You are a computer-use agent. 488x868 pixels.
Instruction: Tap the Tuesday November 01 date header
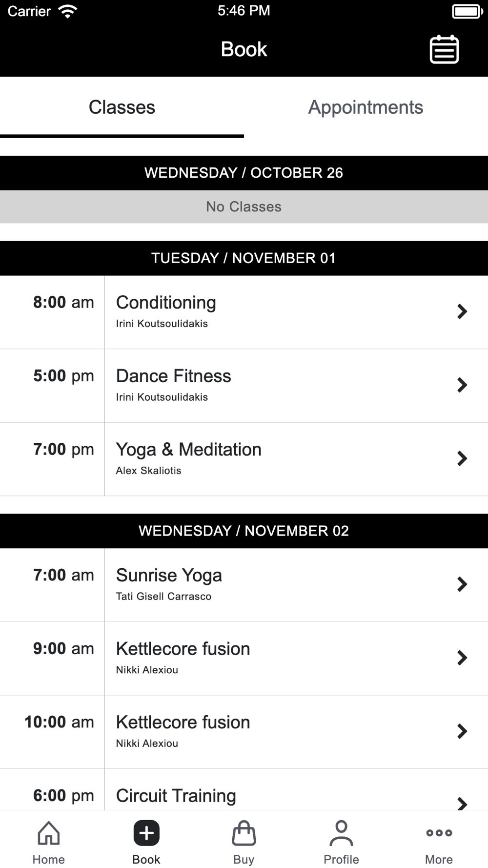click(244, 258)
